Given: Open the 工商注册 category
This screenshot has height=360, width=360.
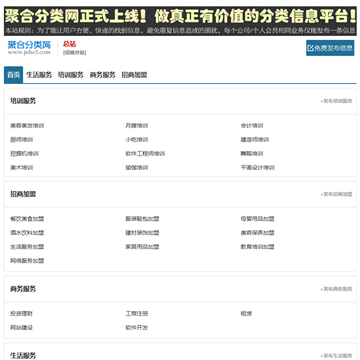Looking at the screenshot, I should (x=137, y=314).
